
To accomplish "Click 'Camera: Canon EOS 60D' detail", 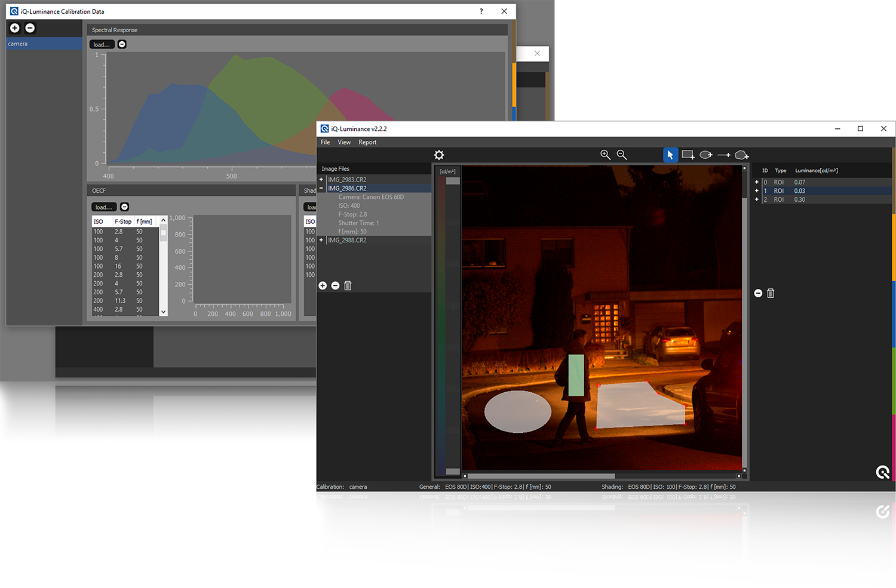I will pos(371,197).
